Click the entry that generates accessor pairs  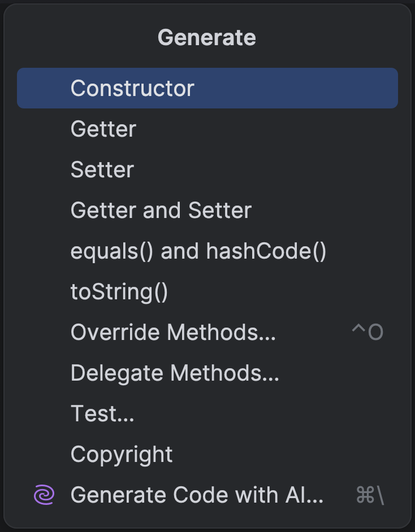pyautogui.click(x=161, y=210)
